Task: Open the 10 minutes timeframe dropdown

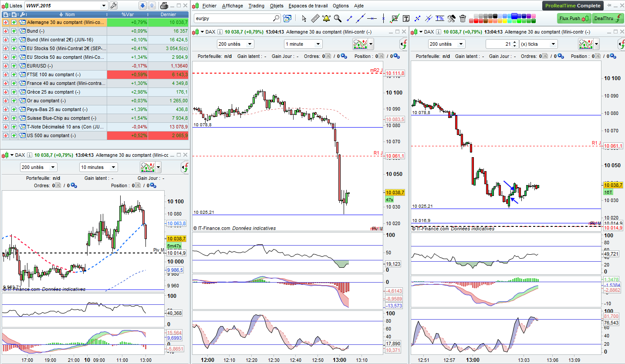Action: coord(98,167)
